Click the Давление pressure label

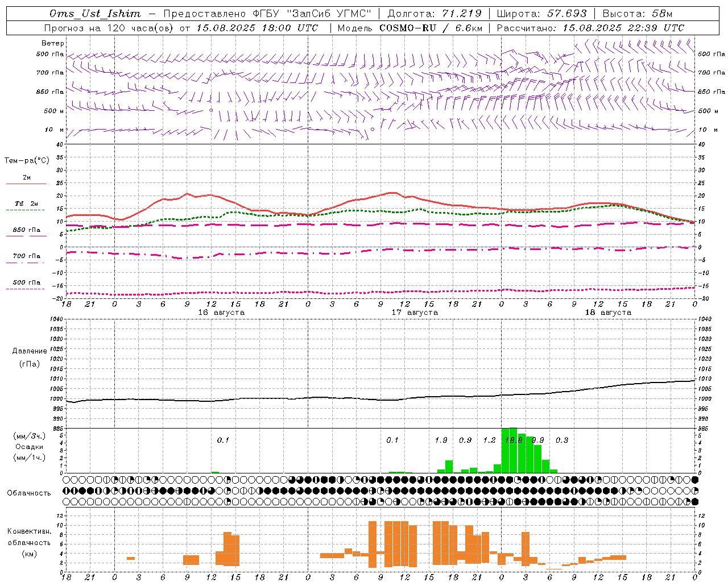pyautogui.click(x=30, y=351)
